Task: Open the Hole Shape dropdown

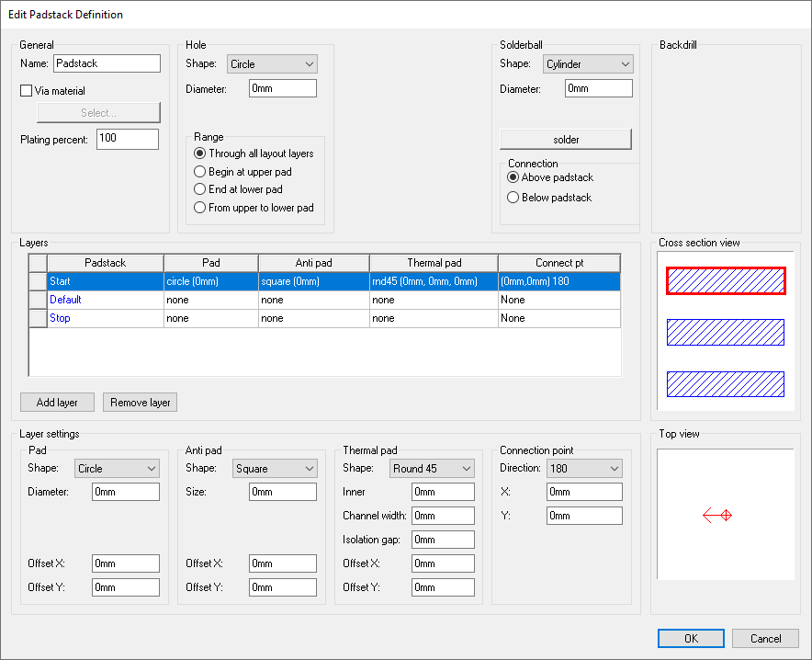Action: tap(272, 63)
